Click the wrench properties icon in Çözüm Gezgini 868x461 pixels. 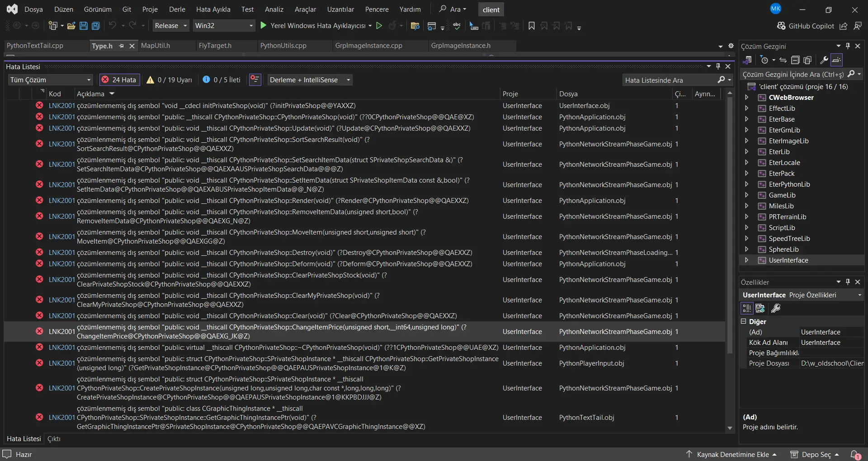tap(824, 60)
